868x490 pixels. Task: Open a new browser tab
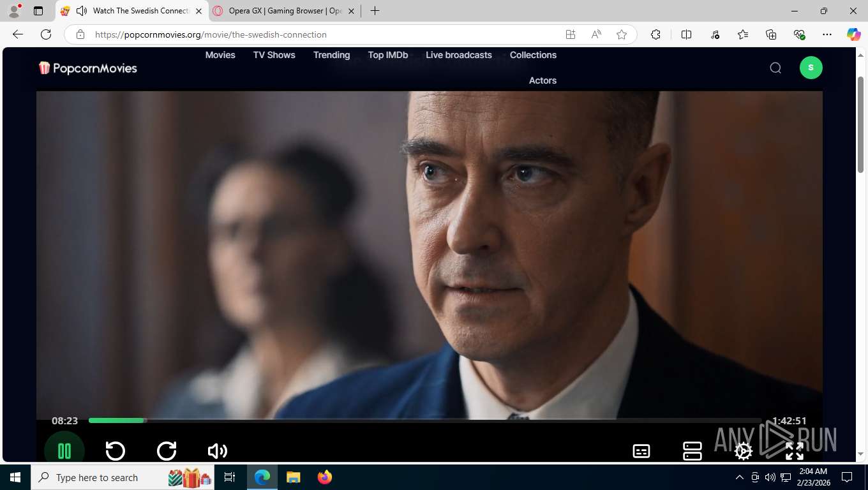click(375, 11)
